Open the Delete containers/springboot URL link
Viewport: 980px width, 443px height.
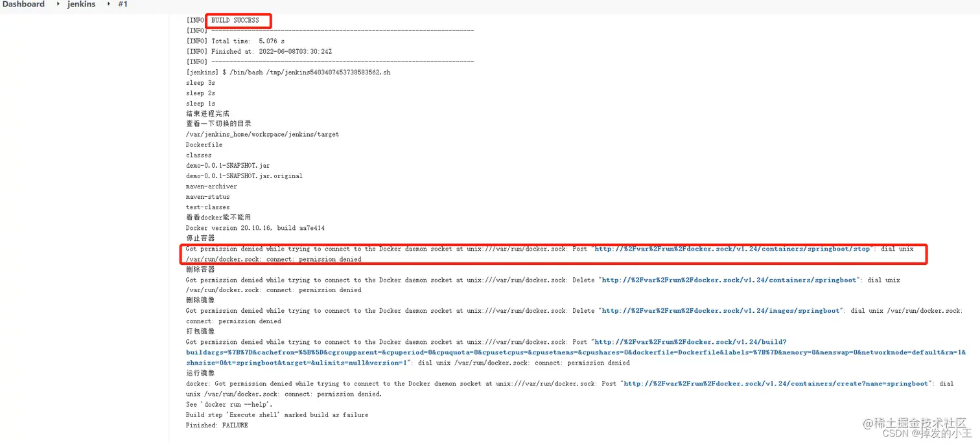click(x=729, y=280)
